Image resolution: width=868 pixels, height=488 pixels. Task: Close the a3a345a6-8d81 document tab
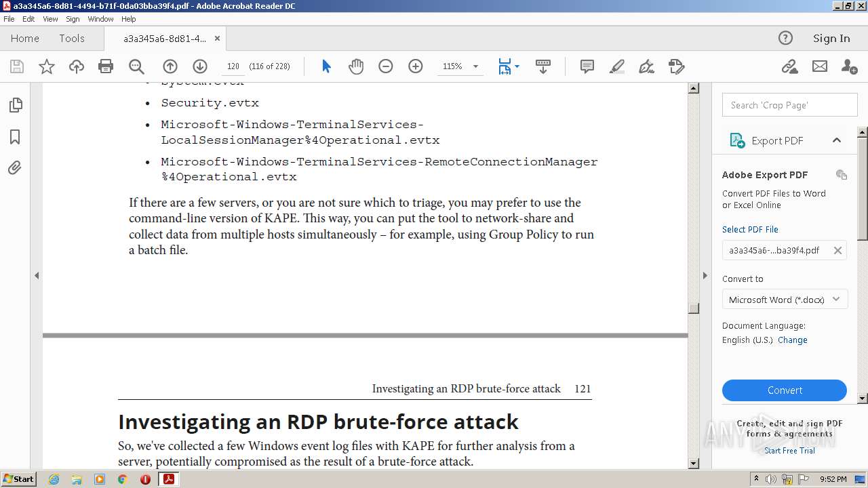217,39
